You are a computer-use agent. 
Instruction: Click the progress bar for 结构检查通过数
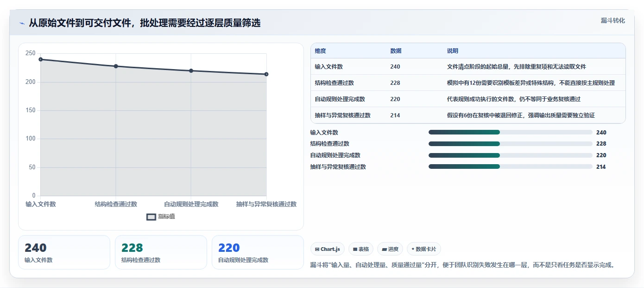click(x=511, y=144)
